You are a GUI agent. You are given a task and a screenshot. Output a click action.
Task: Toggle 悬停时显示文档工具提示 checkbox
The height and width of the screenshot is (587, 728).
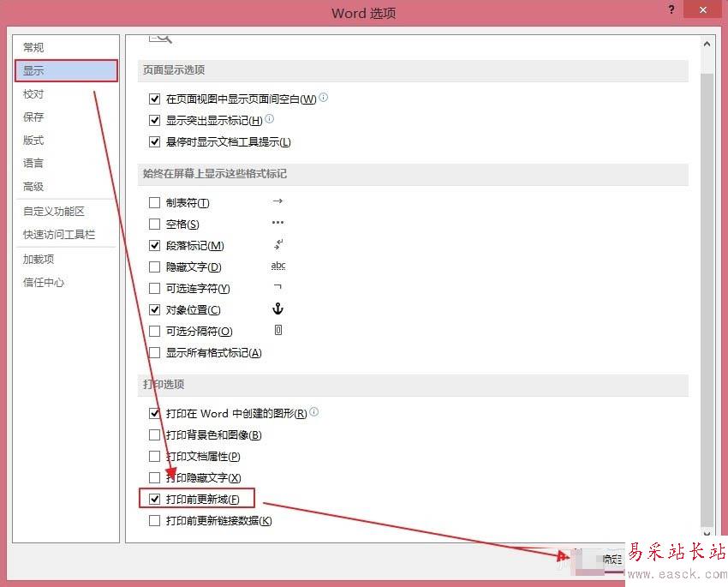pyautogui.click(x=155, y=141)
